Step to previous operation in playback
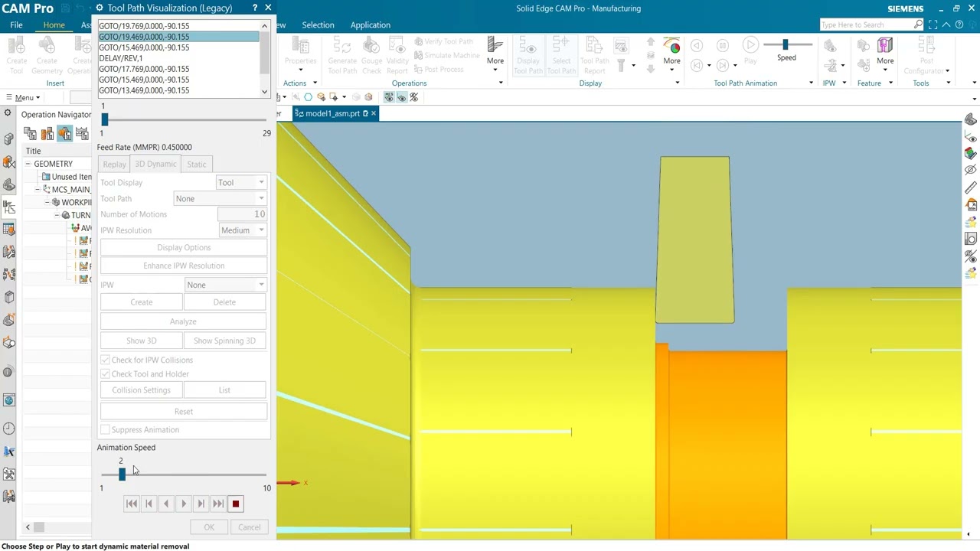Image resolution: width=980 pixels, height=551 pixels. (149, 504)
